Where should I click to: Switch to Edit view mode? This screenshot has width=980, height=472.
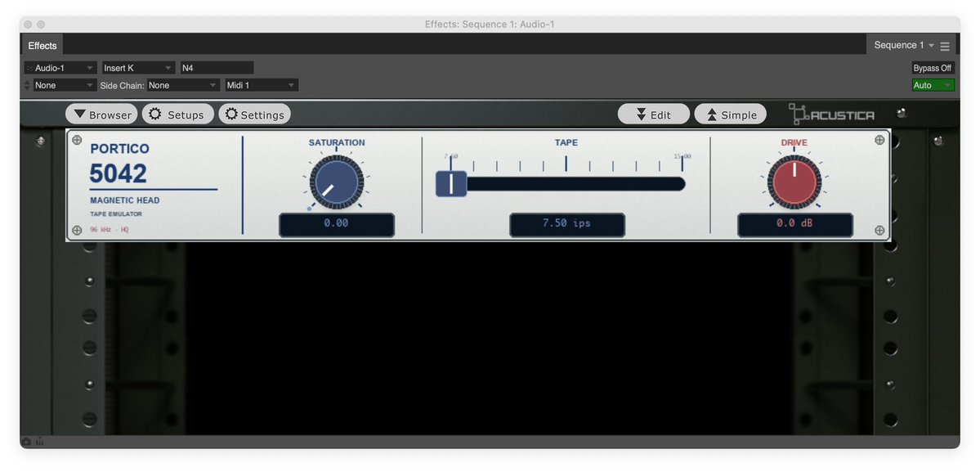654,115
